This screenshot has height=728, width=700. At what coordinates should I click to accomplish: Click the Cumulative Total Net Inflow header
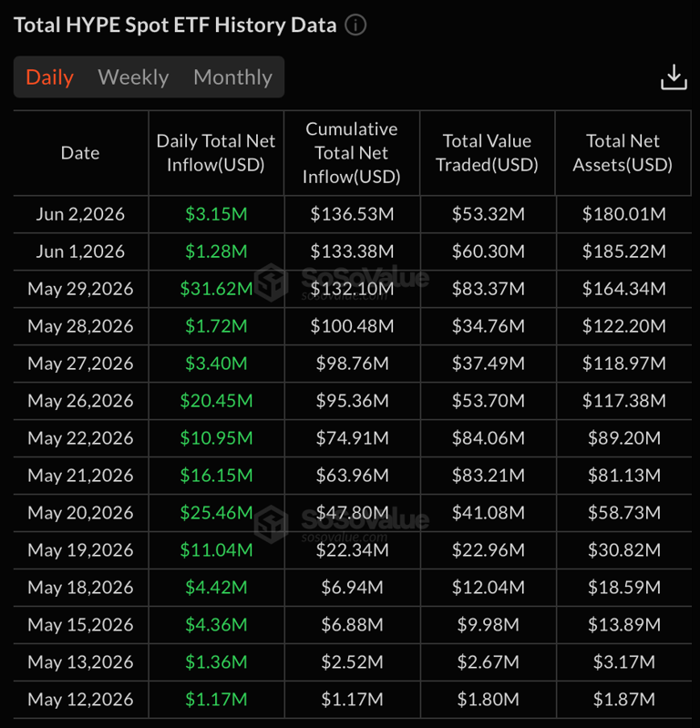tap(352, 153)
